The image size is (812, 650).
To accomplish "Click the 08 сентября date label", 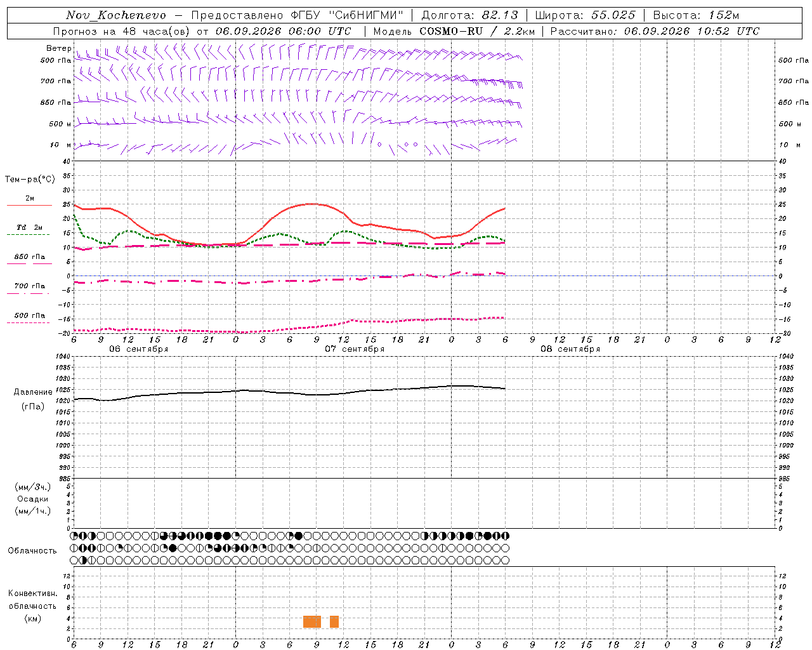I will coord(570,349).
